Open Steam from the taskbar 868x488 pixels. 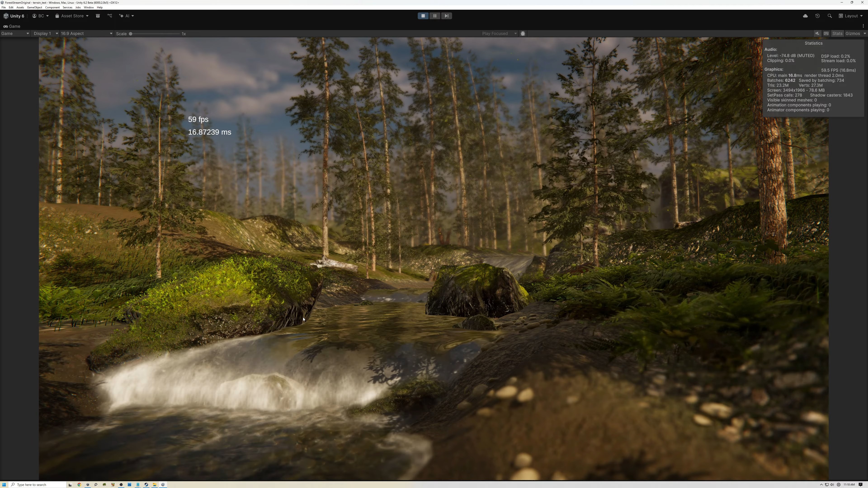click(146, 485)
